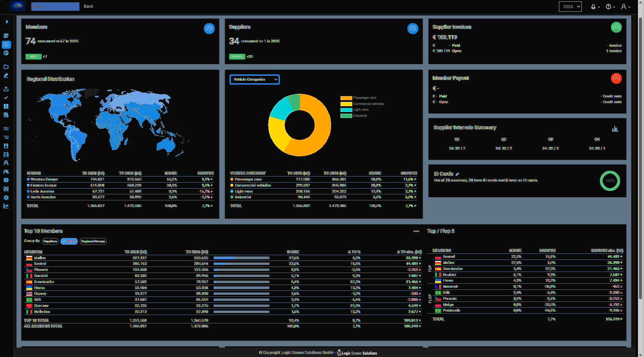This screenshot has height=357, width=644.
Task: Group Top 10 by Members
Action: pyautogui.click(x=69, y=241)
